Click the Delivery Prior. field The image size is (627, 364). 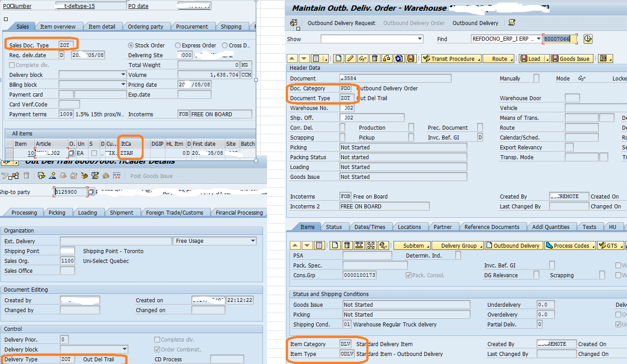point(65,339)
